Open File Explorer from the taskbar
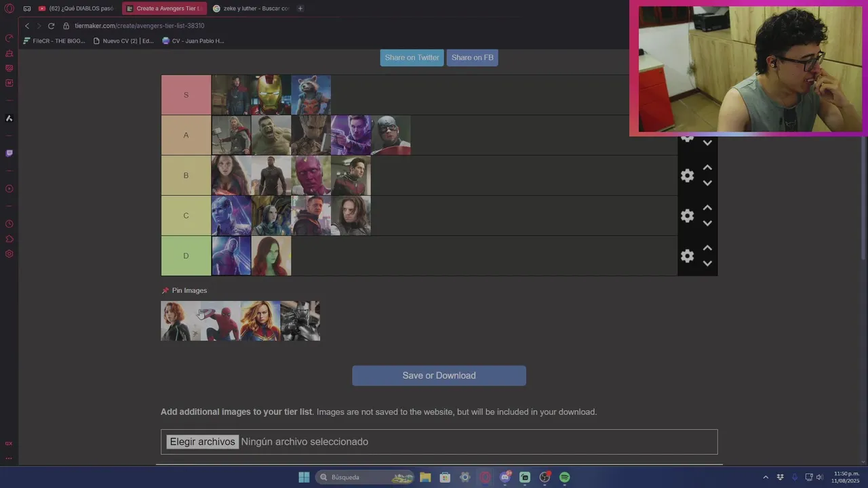The height and width of the screenshot is (488, 868). (x=425, y=477)
